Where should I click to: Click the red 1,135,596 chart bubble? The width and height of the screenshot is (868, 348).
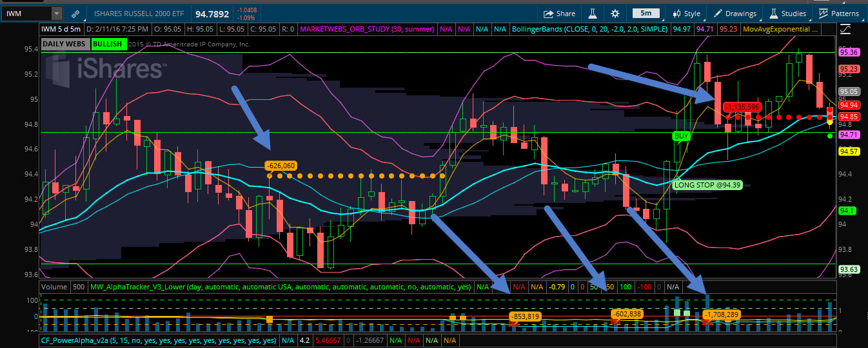742,106
